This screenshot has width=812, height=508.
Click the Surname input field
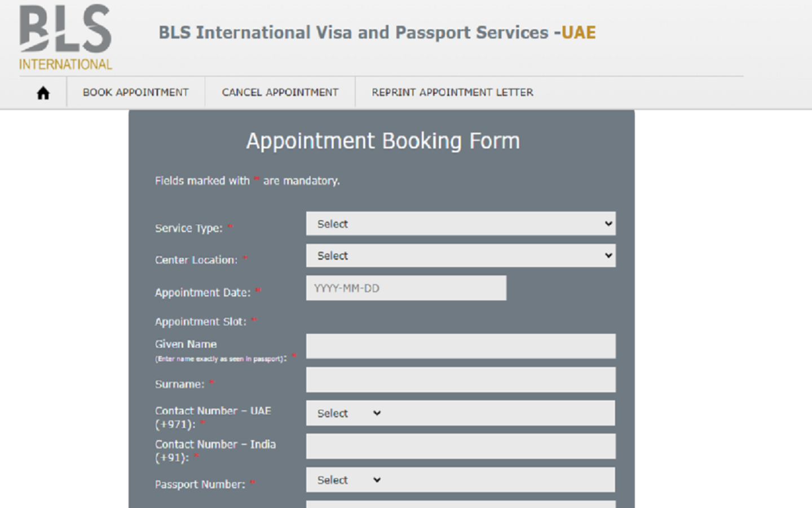click(x=461, y=379)
